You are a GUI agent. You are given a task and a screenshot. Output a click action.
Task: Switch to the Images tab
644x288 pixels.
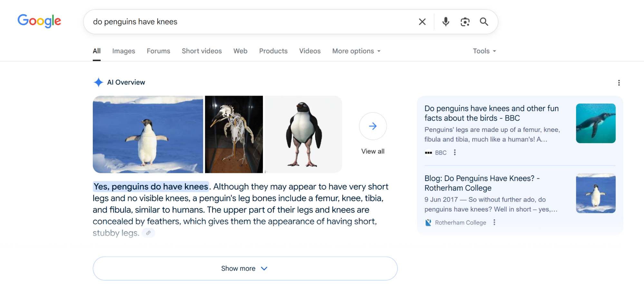coord(124,51)
